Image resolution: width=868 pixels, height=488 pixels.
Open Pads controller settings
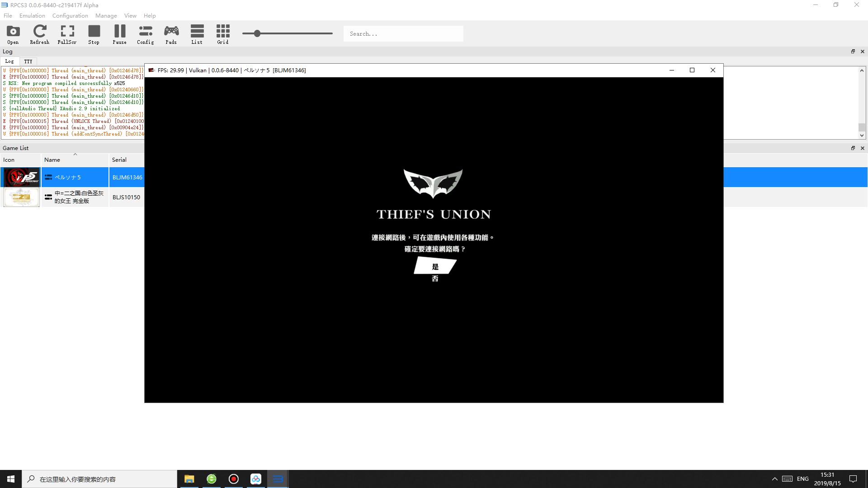tap(171, 33)
